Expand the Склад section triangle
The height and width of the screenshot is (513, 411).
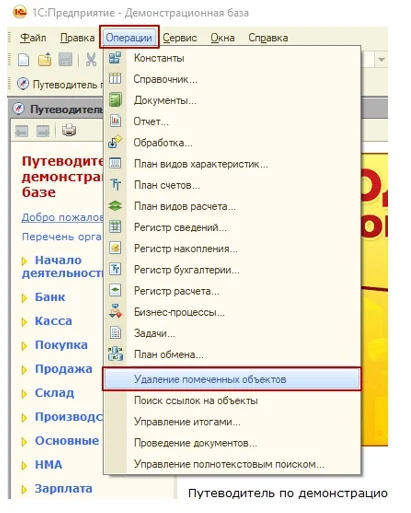pos(24,394)
